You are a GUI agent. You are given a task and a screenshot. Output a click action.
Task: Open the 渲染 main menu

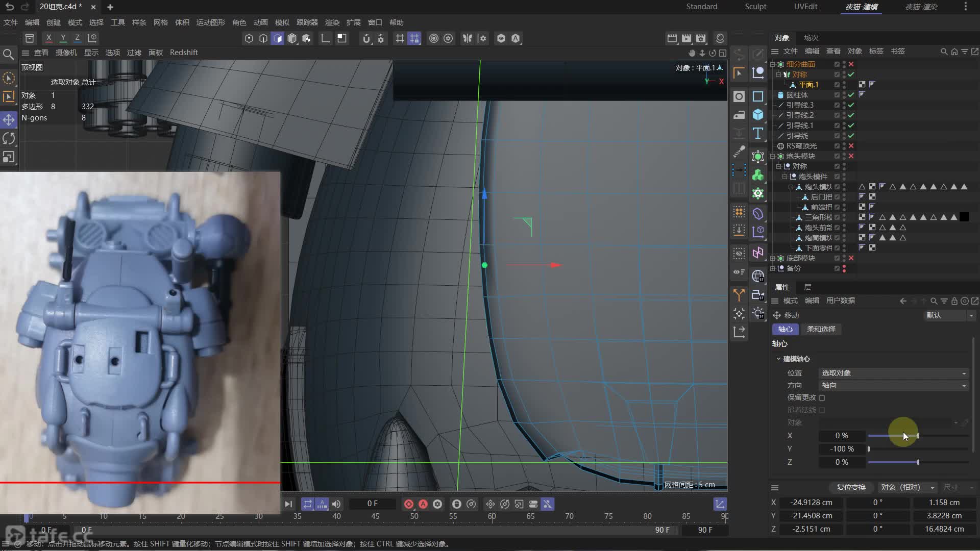(x=332, y=22)
